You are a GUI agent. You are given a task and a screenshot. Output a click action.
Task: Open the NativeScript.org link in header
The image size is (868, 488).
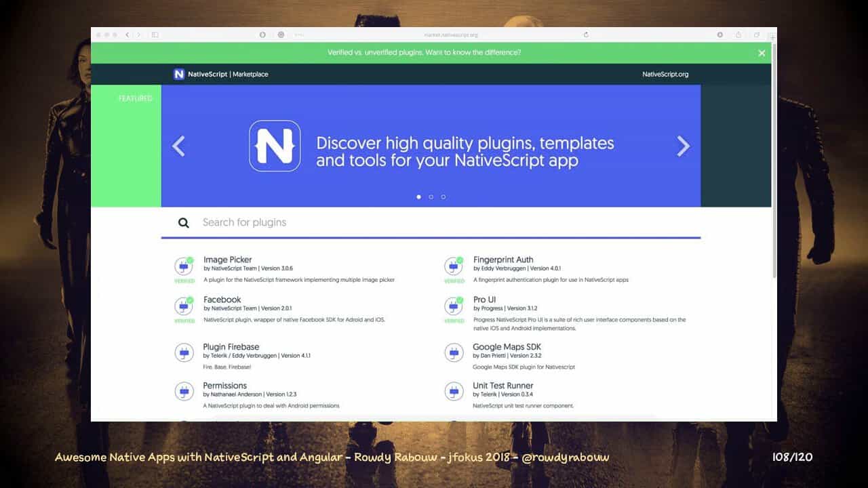tap(665, 74)
